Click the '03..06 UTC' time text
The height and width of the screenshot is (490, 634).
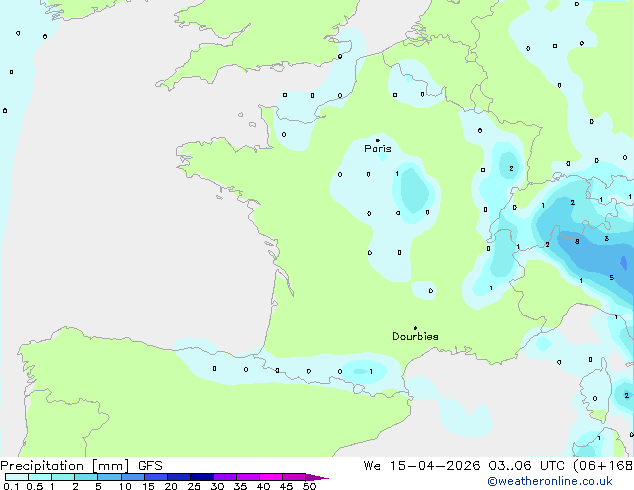point(526,466)
